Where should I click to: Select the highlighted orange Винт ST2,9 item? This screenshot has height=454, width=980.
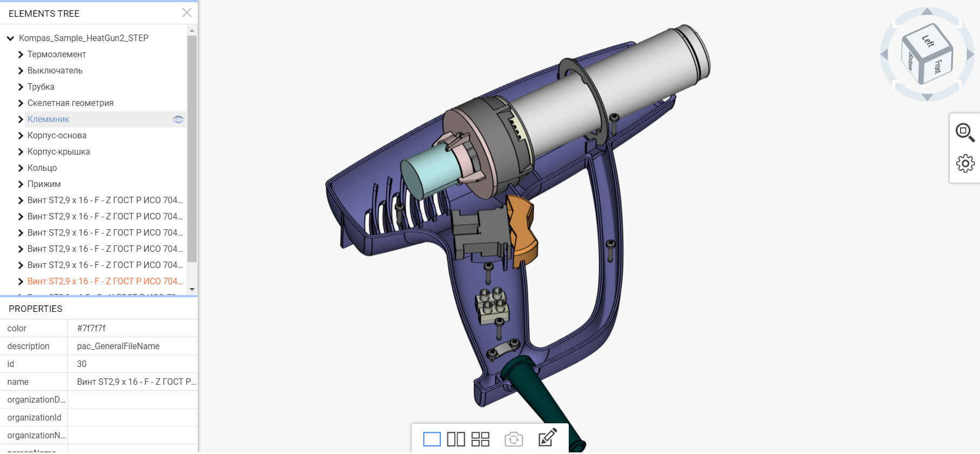pyautogui.click(x=105, y=282)
